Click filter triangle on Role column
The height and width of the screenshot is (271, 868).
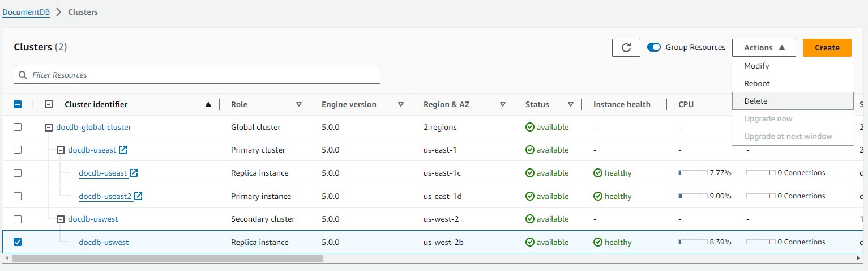[299, 104]
